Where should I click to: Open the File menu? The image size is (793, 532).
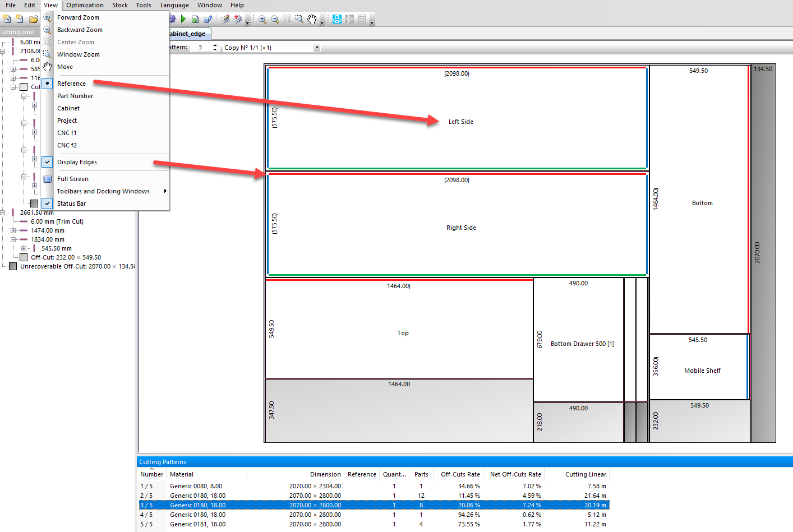point(11,5)
